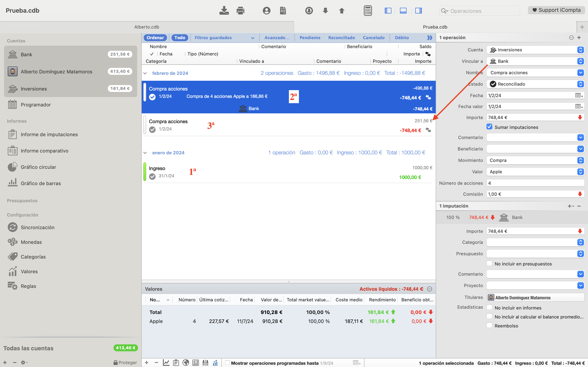Open the calculator tool in toolbar
This screenshot has height=367, width=588.
click(x=368, y=11)
